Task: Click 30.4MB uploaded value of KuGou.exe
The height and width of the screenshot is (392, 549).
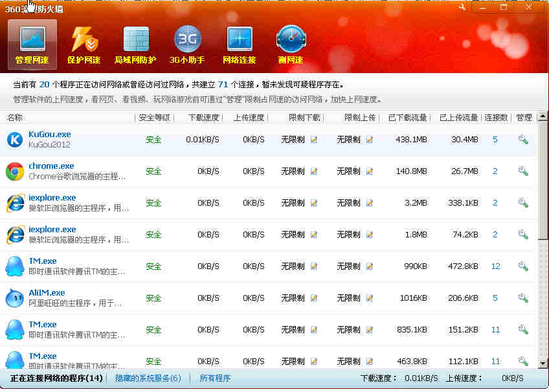Action: [x=465, y=140]
